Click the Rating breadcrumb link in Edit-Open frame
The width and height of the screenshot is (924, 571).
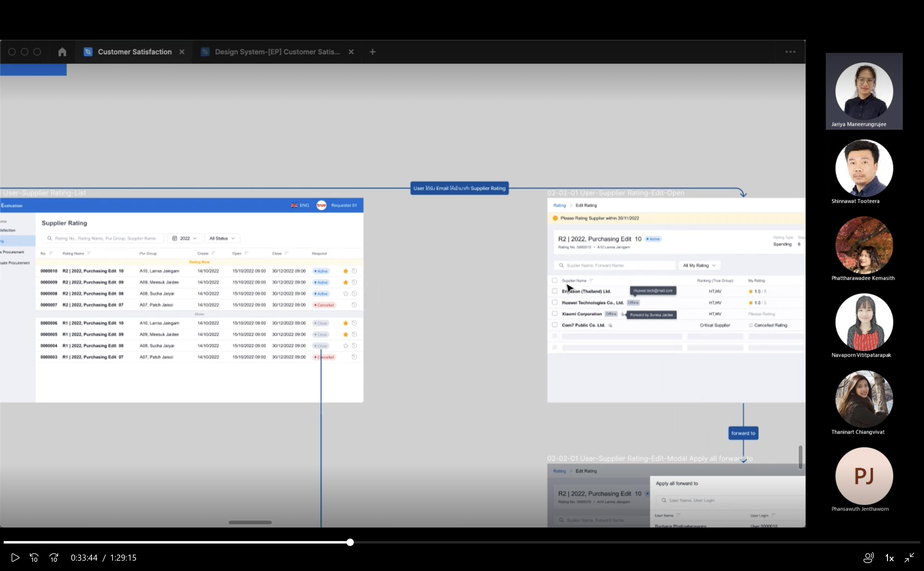[x=560, y=205]
